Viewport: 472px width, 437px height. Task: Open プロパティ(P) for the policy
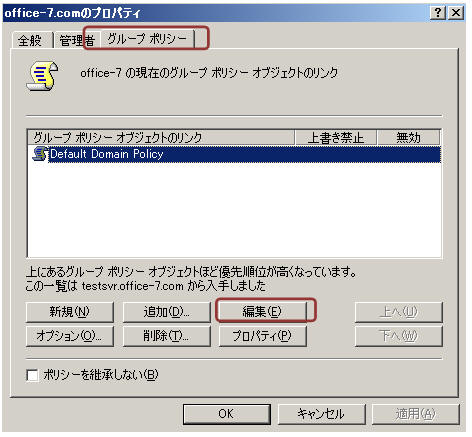(262, 336)
